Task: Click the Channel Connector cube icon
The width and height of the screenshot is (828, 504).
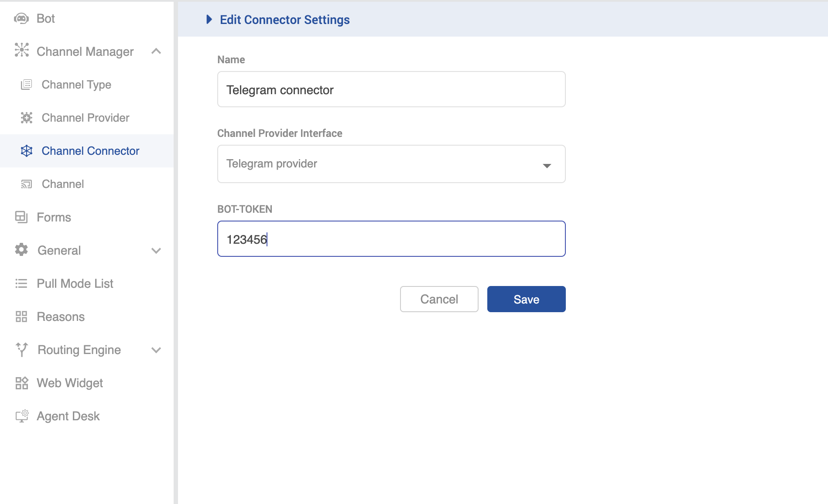Action: (x=27, y=151)
